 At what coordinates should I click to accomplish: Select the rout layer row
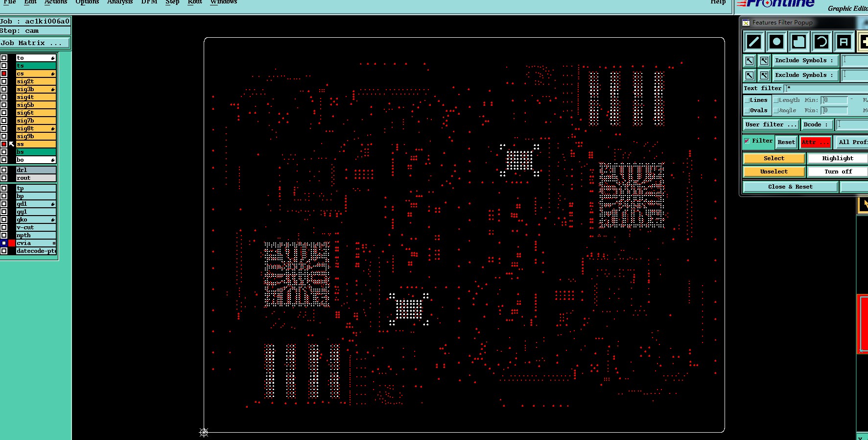tap(36, 178)
